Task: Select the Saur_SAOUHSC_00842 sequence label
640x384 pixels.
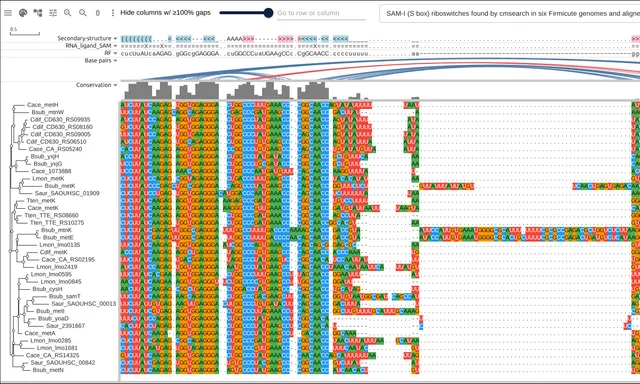Action: tap(62, 362)
